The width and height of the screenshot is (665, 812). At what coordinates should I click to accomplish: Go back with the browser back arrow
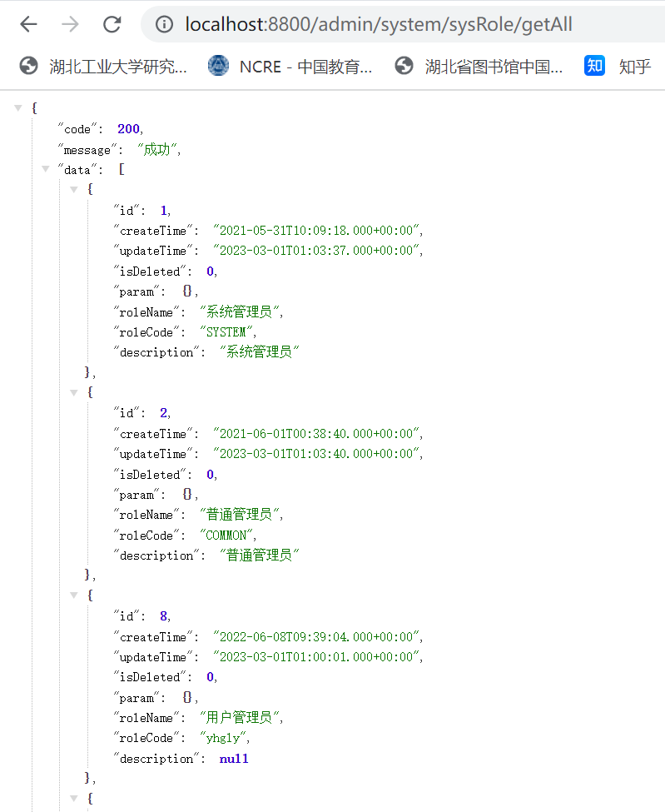[28, 24]
